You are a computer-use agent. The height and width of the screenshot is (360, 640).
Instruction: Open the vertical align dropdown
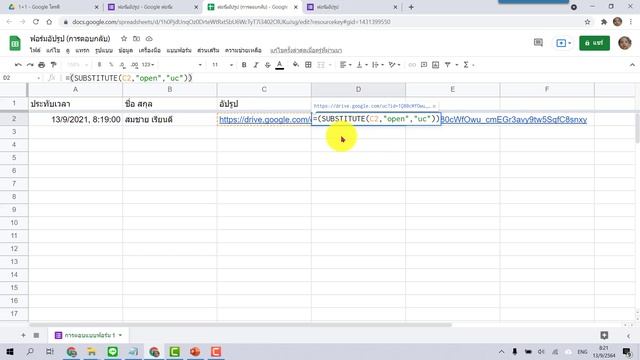362,65
